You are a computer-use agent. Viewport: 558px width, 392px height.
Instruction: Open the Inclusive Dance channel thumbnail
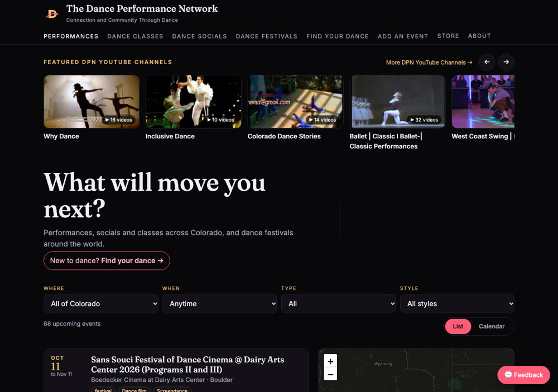tap(193, 101)
